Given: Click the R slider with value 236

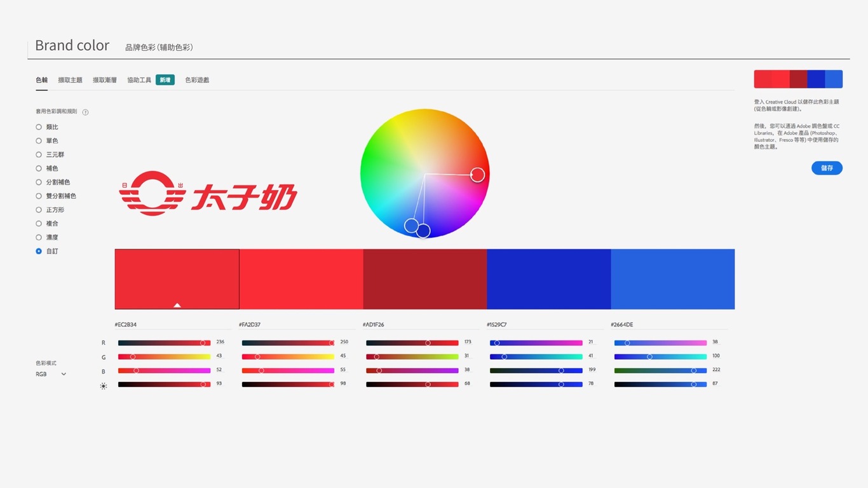Looking at the screenshot, I should (164, 342).
